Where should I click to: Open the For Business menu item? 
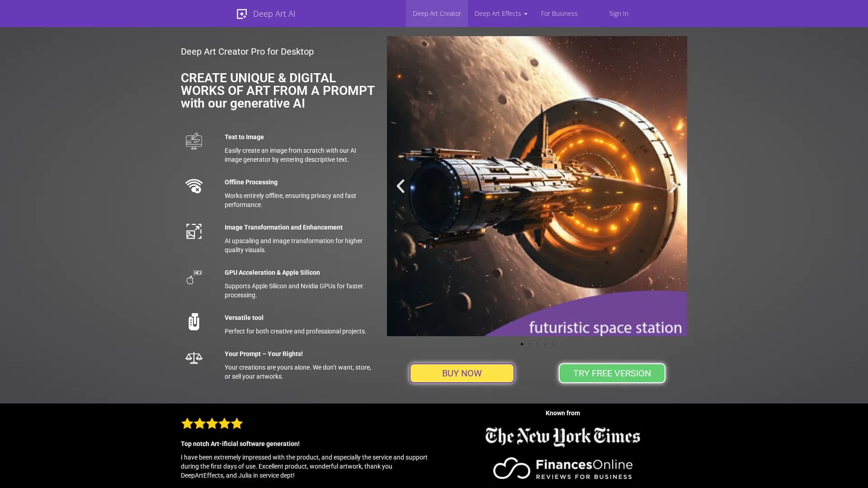559,14
